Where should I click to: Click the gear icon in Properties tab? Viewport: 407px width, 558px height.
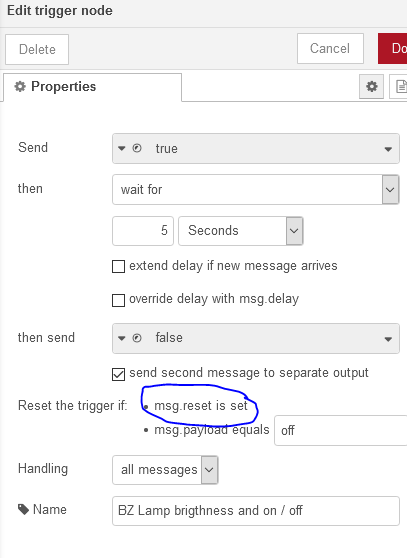[x=20, y=86]
